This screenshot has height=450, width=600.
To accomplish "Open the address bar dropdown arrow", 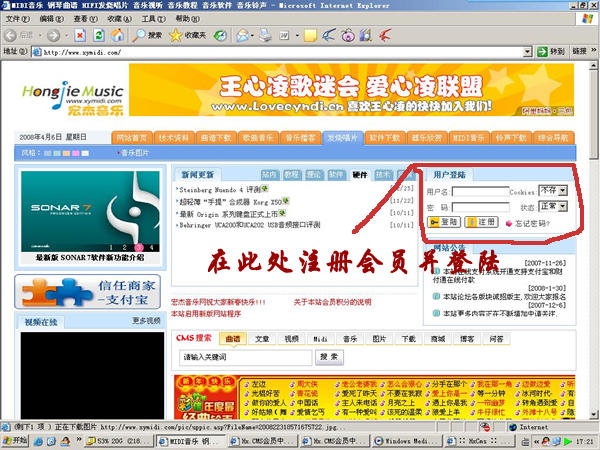I will (x=527, y=52).
